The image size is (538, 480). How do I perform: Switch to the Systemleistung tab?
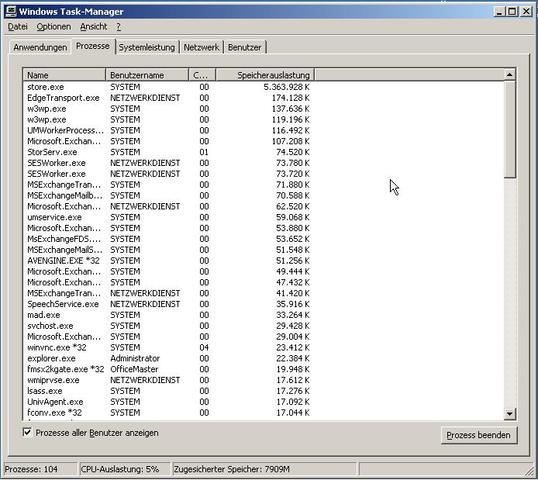coord(147,47)
